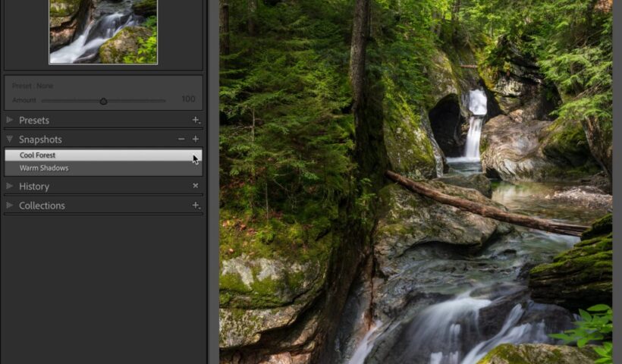Click the preset Amount slider handle
This screenshot has width=622, height=364.
click(103, 101)
